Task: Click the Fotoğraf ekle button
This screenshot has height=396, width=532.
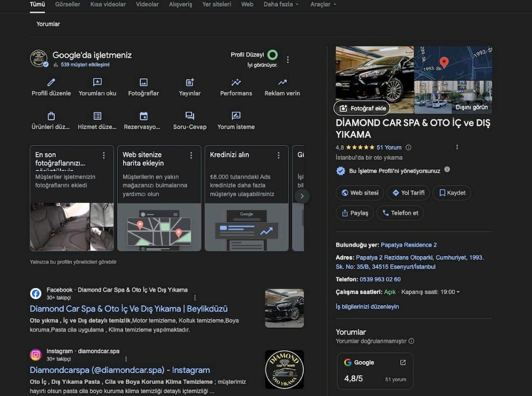Action: (x=362, y=108)
